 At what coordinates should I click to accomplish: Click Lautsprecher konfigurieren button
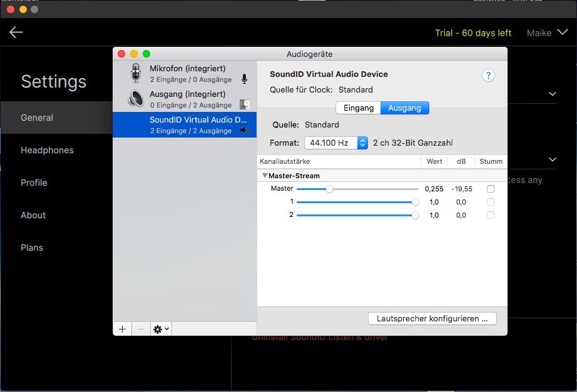tap(432, 318)
